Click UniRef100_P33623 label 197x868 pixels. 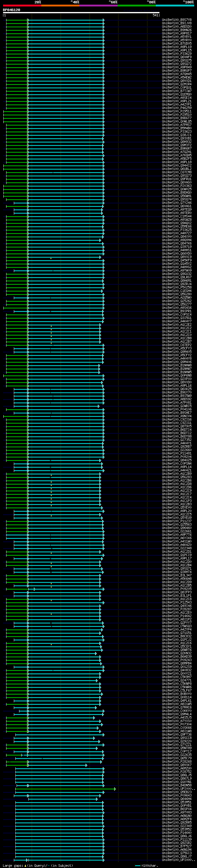pyautogui.click(x=177, y=131)
